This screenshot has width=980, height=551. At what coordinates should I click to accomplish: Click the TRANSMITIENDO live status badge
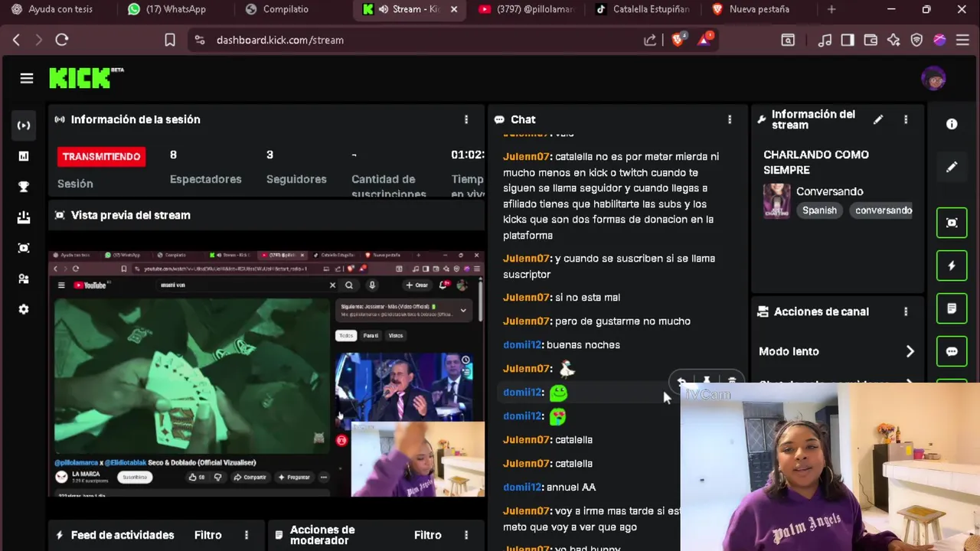coord(101,156)
